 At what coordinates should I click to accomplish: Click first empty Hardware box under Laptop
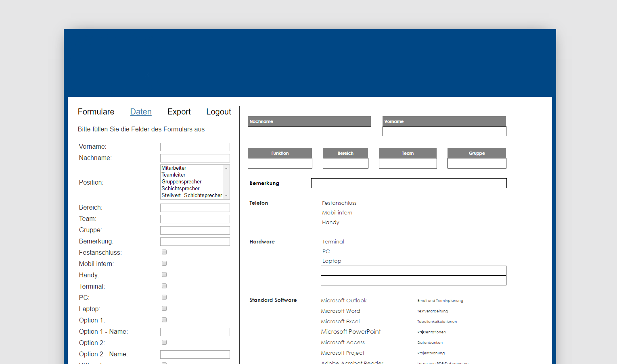pos(414,271)
